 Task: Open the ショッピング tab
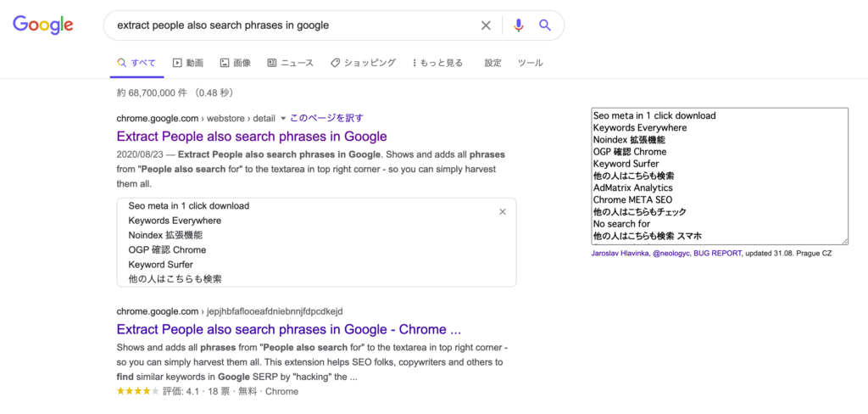coord(363,63)
